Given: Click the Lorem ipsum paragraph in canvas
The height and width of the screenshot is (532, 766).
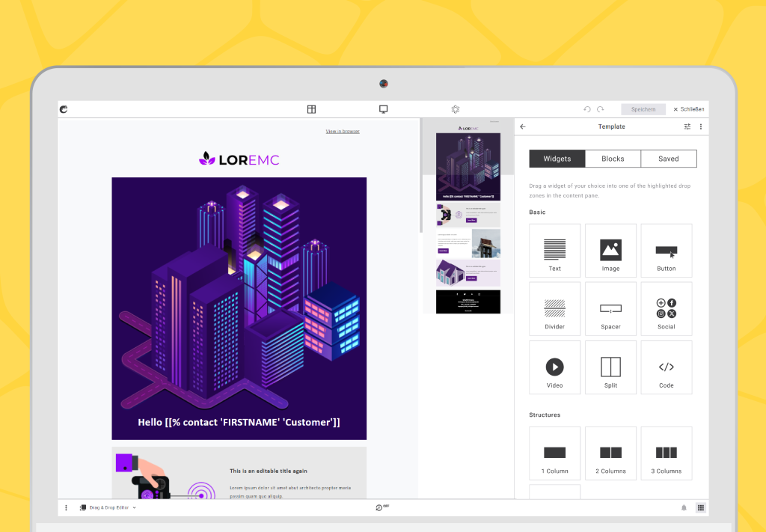Looking at the screenshot, I should tap(290, 492).
